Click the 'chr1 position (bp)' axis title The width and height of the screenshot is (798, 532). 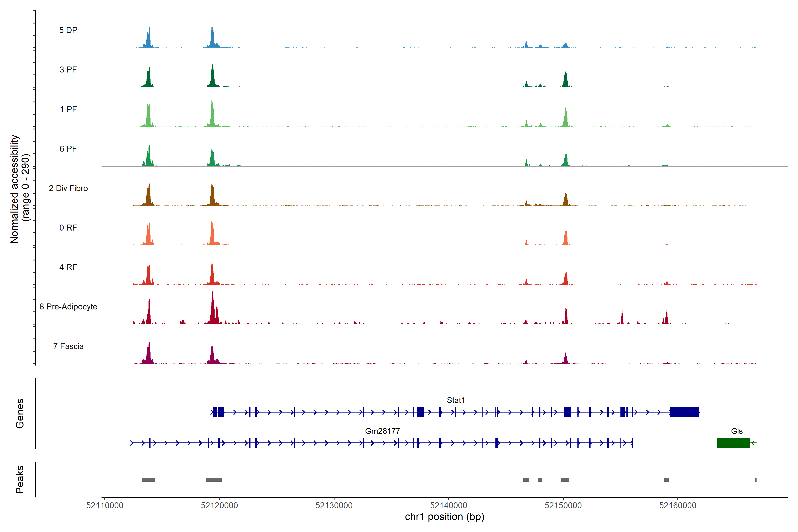[444, 517]
